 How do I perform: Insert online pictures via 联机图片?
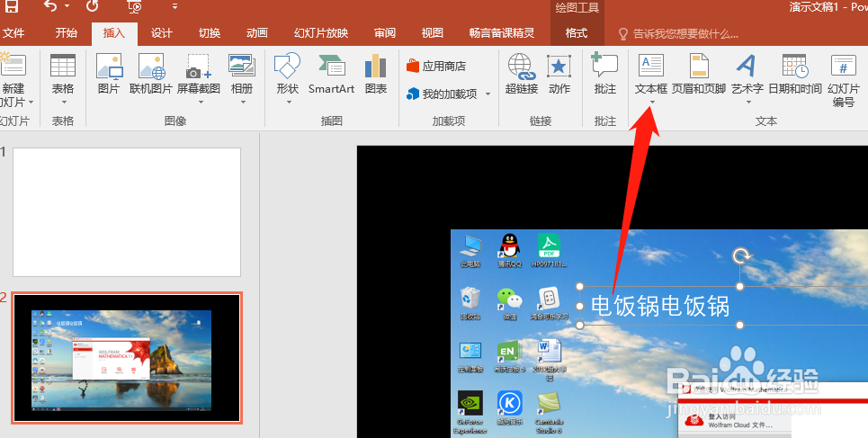point(151,74)
